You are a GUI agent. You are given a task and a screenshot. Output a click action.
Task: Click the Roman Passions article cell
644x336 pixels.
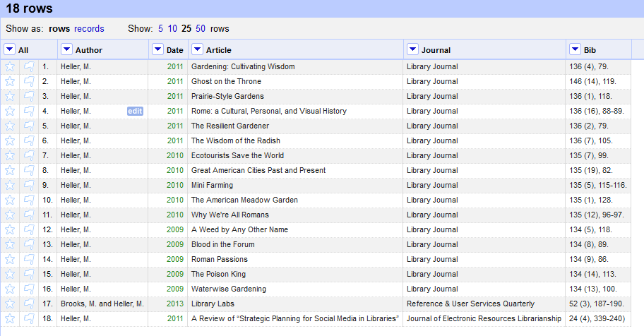pyautogui.click(x=295, y=260)
